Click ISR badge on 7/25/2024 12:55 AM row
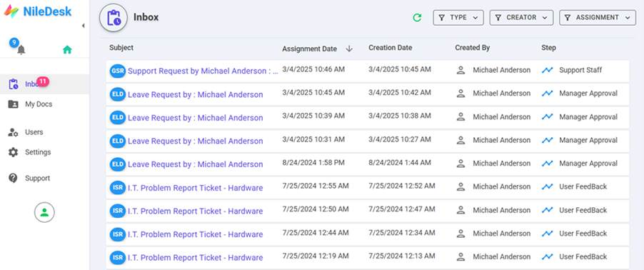 [118, 188]
